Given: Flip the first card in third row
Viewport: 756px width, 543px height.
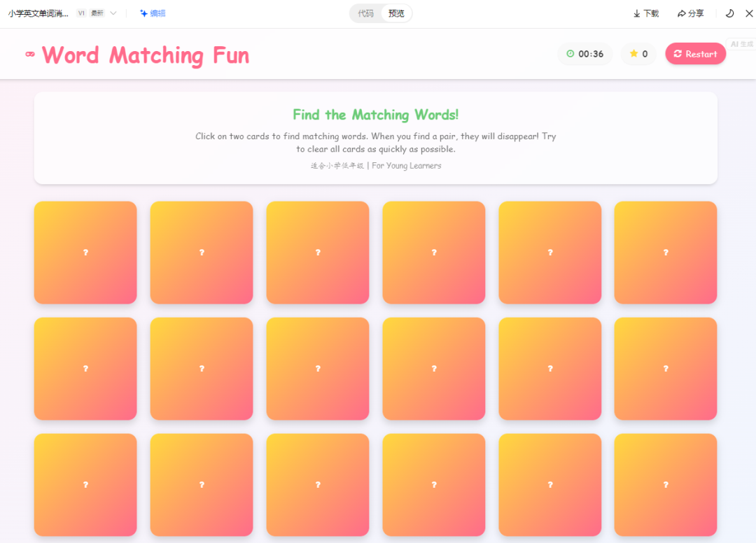Looking at the screenshot, I should tap(85, 484).
